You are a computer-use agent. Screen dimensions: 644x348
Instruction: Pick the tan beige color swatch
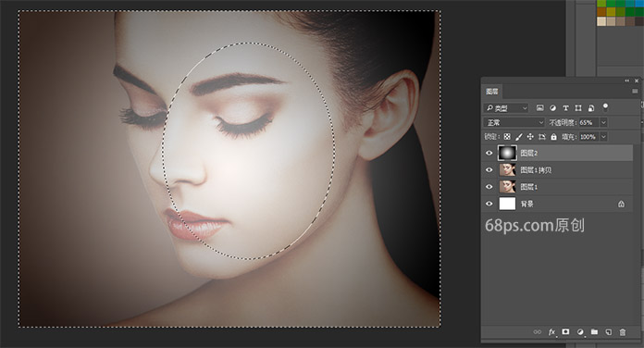click(x=611, y=21)
